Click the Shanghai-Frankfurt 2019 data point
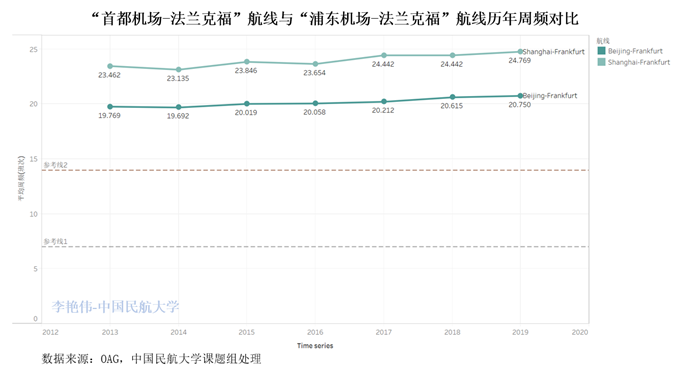692x373 pixels. tap(520, 52)
